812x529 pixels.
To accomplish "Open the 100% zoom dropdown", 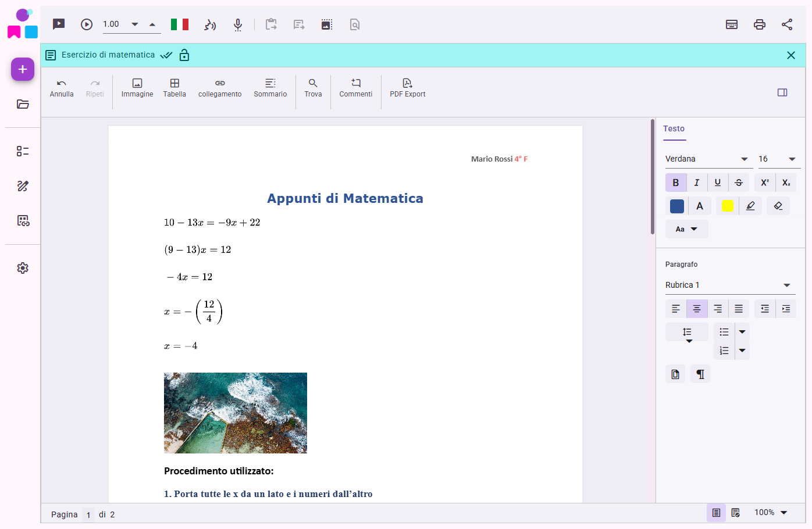I will (x=771, y=513).
